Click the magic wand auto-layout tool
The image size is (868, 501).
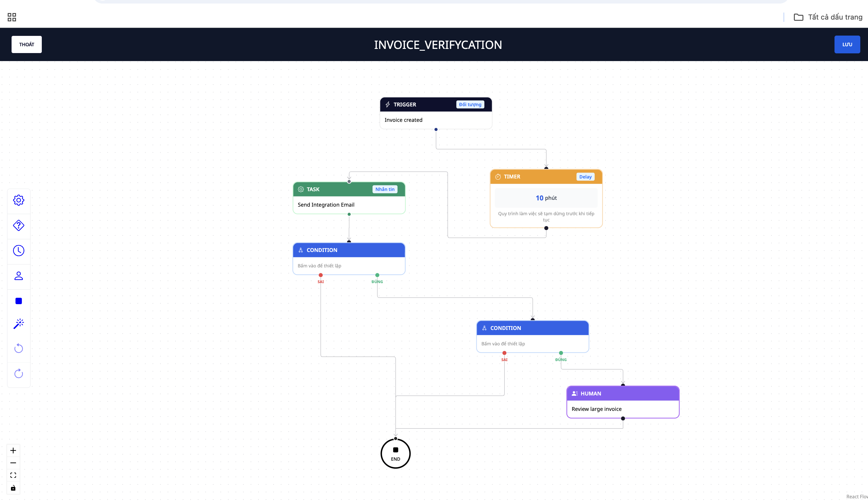tap(19, 323)
